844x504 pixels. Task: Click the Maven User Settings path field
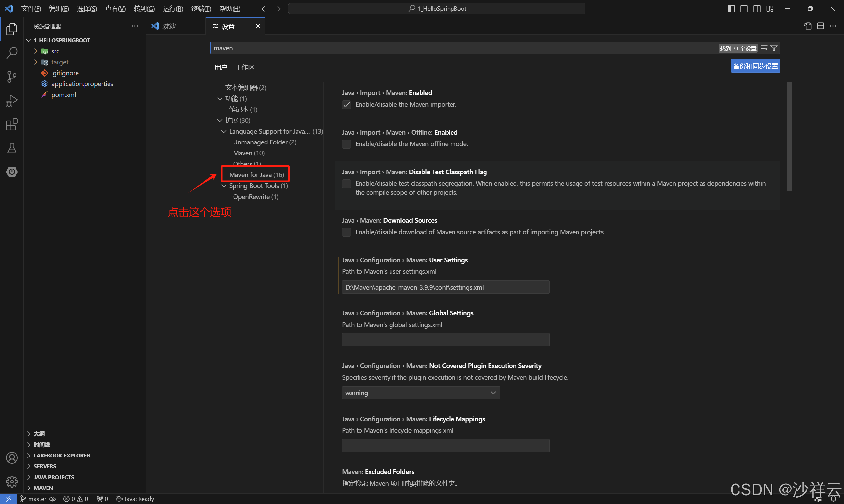coord(446,287)
